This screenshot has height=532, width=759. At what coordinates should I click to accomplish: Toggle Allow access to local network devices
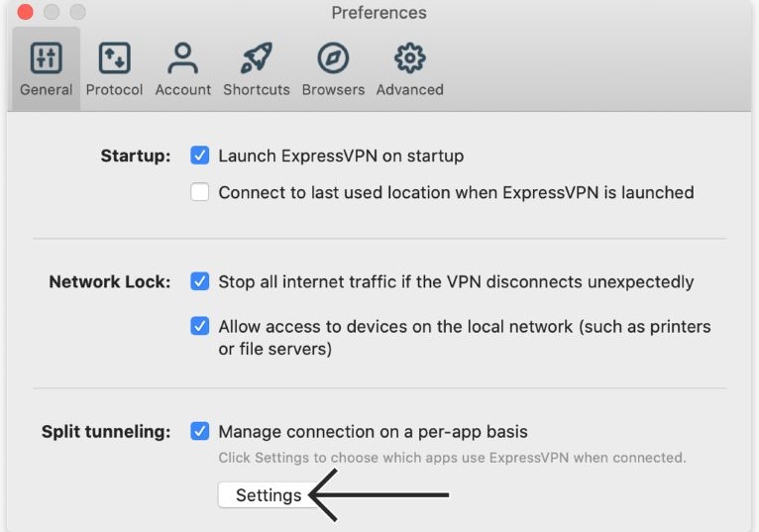[x=200, y=326]
